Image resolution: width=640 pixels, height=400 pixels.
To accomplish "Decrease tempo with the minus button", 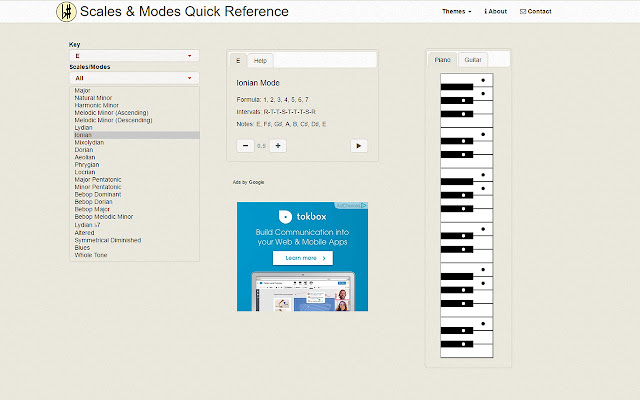I will pos(245,146).
